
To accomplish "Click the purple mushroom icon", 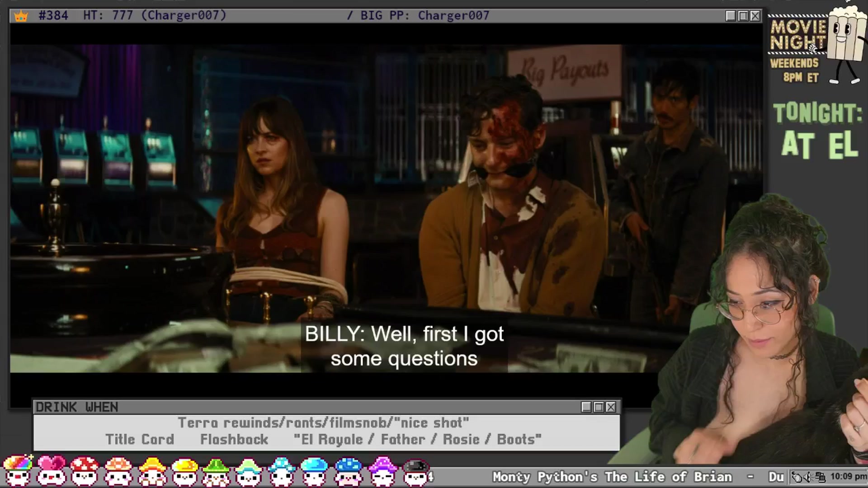I will pos(383,470).
